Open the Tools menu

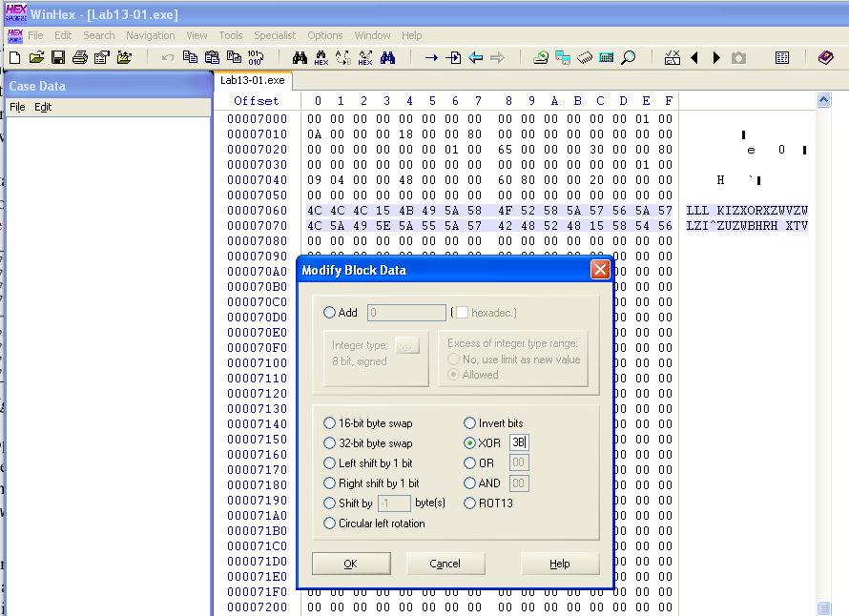click(x=231, y=35)
